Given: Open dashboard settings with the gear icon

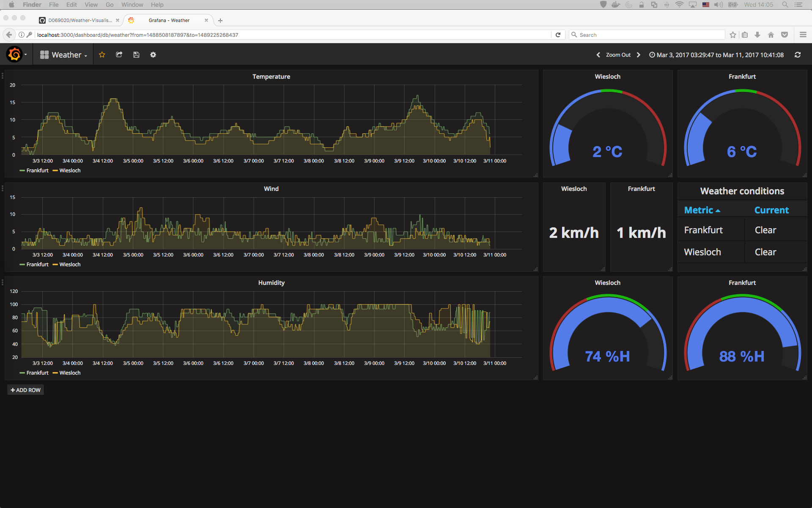Looking at the screenshot, I should 153,55.
